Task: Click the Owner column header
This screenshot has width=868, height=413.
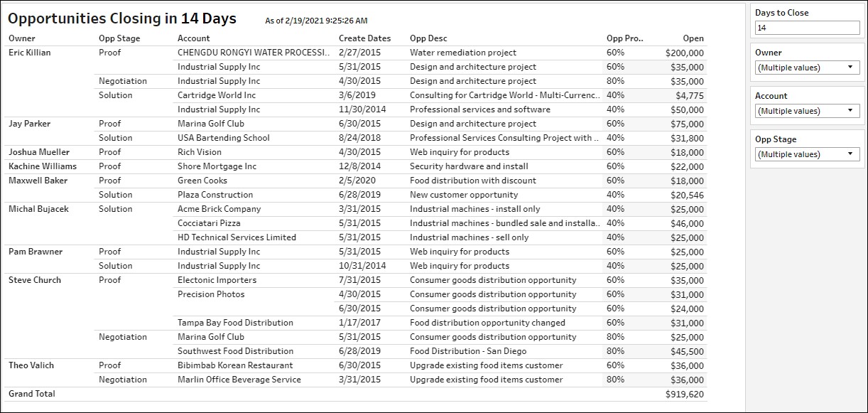Action: click(22, 38)
